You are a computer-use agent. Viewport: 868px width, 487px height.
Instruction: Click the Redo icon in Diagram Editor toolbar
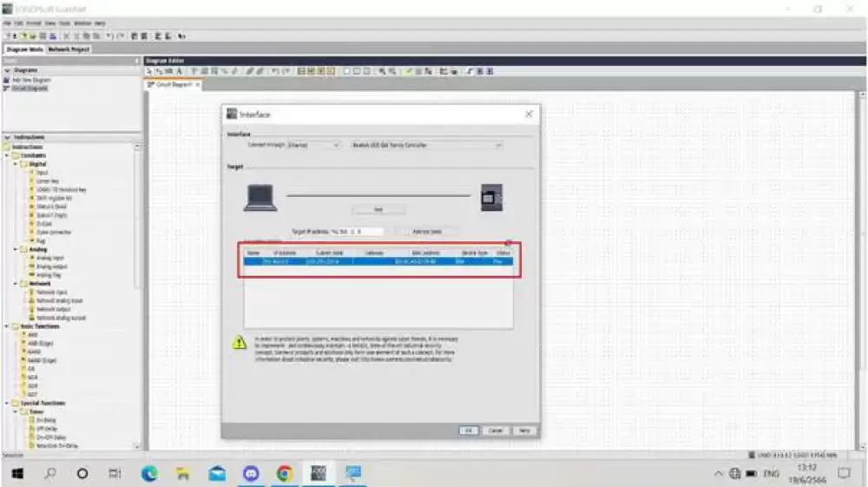[286, 71]
